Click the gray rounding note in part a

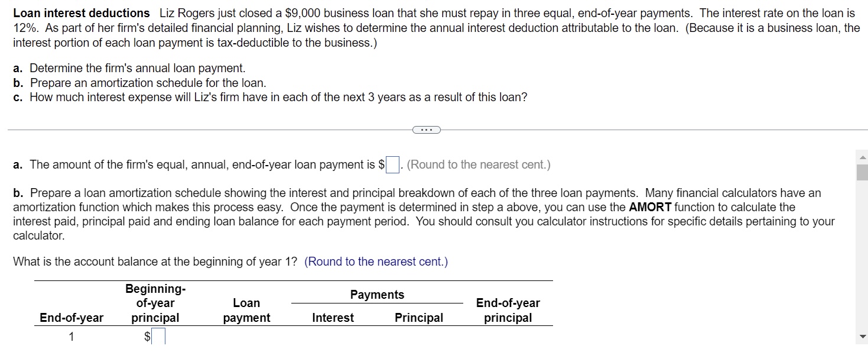tap(480, 164)
